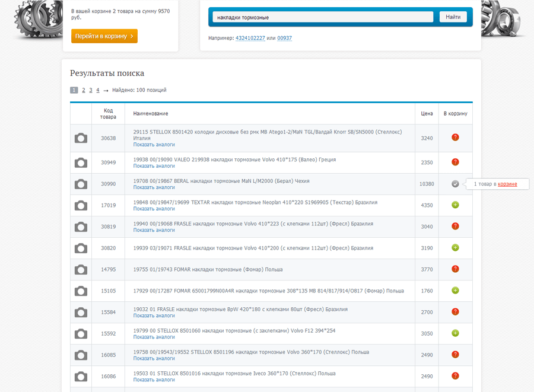
Task: Click red question icon for product 30819
Action: pos(455,227)
